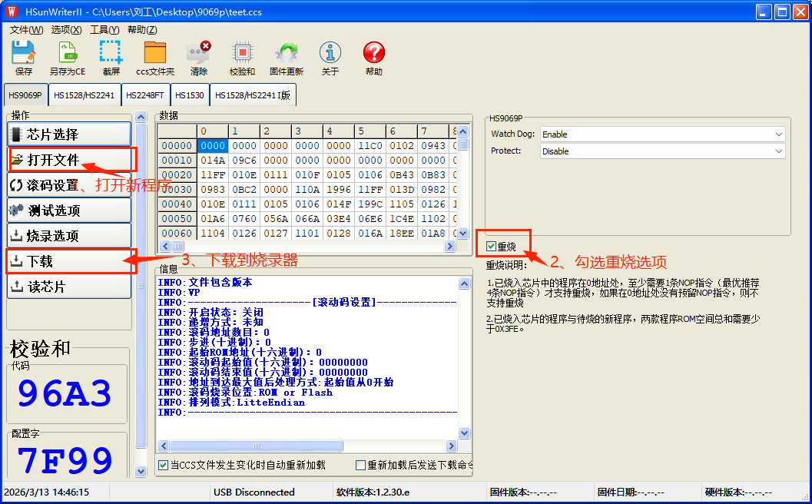The width and height of the screenshot is (812, 504).
Task: Switch to the HS1528/HS2241 tab
Action: coord(84,95)
